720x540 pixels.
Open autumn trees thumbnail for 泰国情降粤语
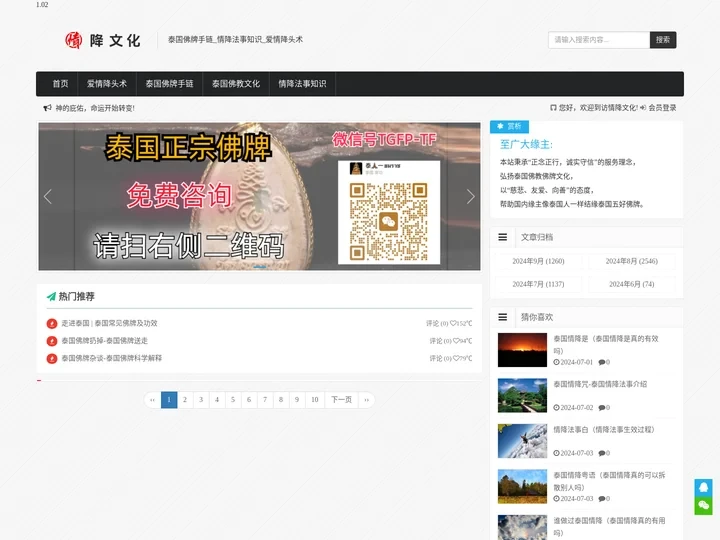(522, 487)
